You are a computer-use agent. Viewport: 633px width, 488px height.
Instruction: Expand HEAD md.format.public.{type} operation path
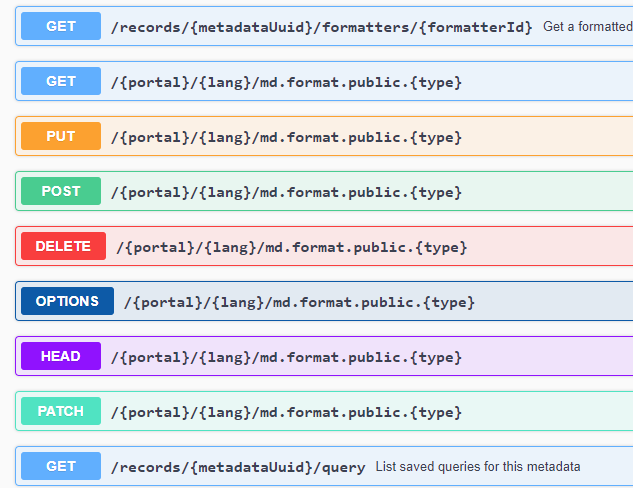286,358
